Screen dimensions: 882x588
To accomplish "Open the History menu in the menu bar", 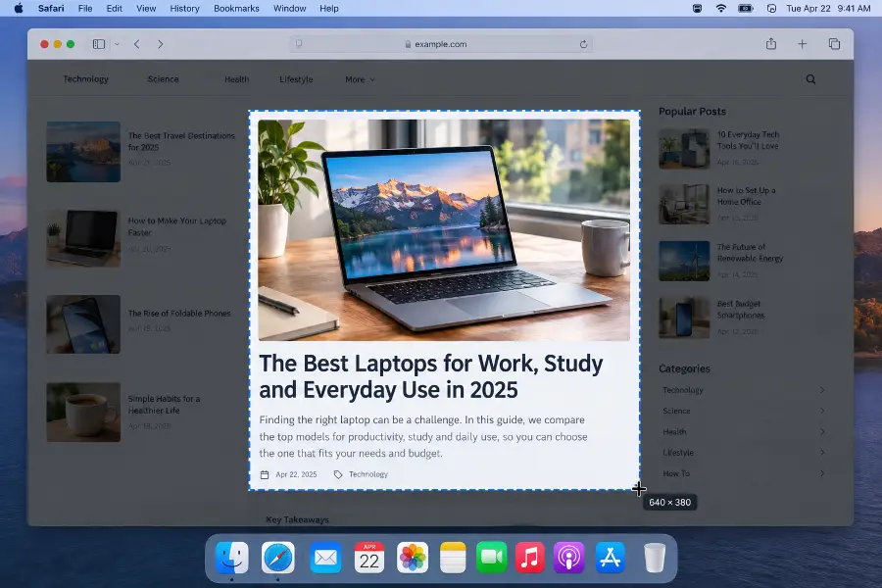I will tap(184, 9).
